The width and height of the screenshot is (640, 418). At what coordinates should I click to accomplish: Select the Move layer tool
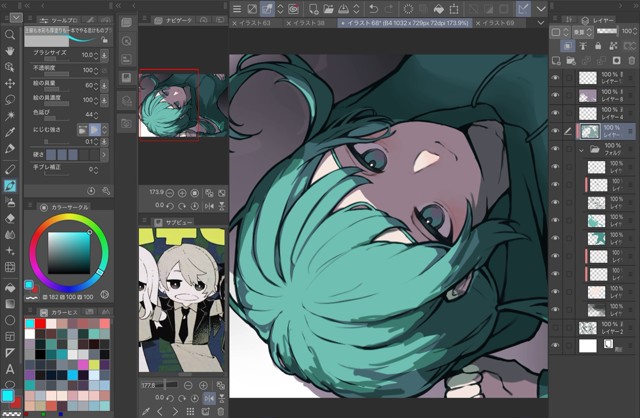coord(10,83)
